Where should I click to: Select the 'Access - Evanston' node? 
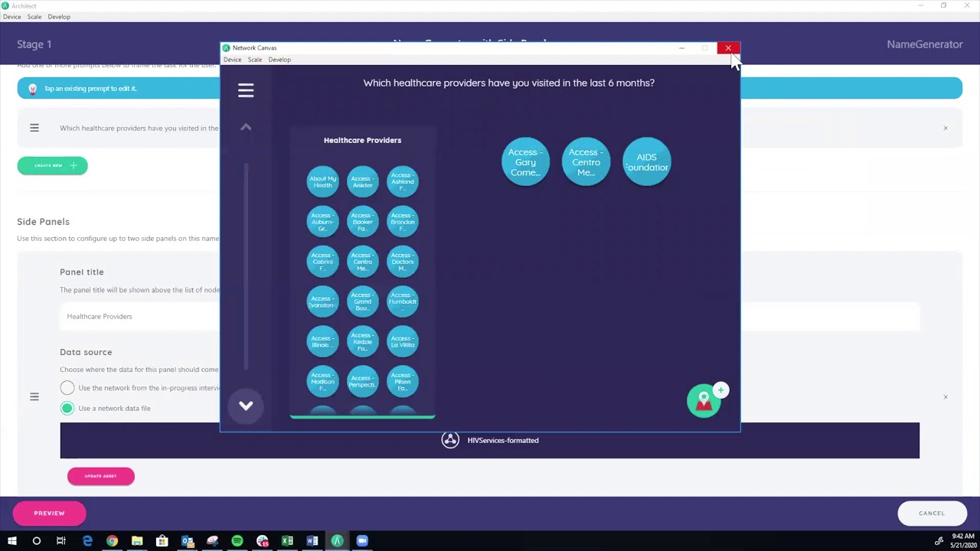[x=322, y=302]
